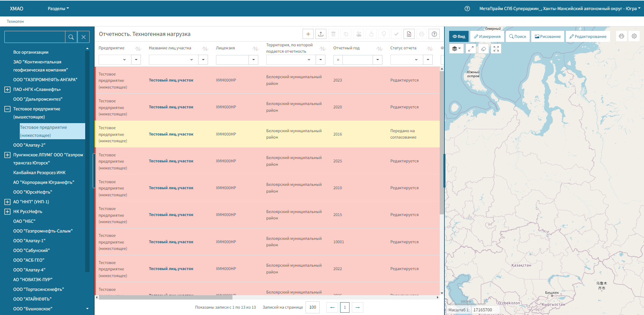
Task: Open the table help question icon
Action: coord(434,34)
